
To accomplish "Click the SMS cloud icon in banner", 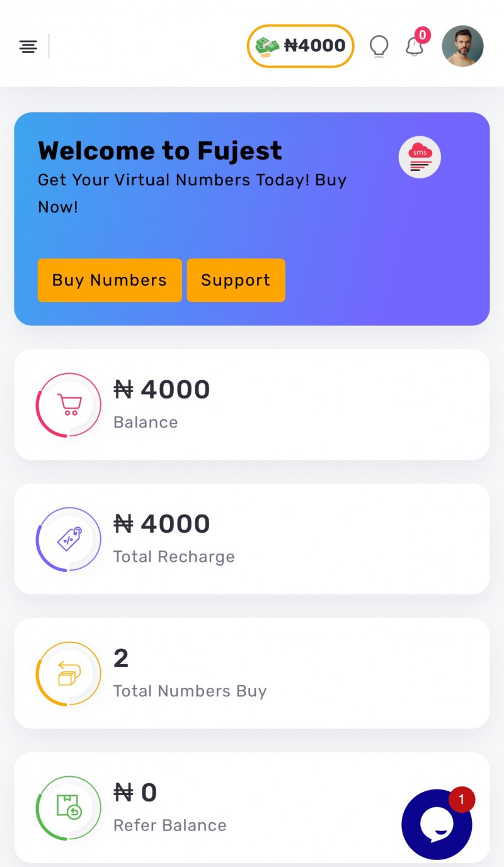I will (x=420, y=158).
